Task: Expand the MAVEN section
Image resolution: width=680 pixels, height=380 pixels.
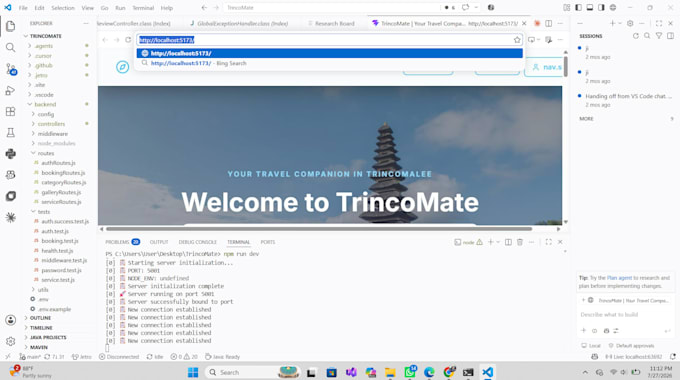Action: (39, 347)
